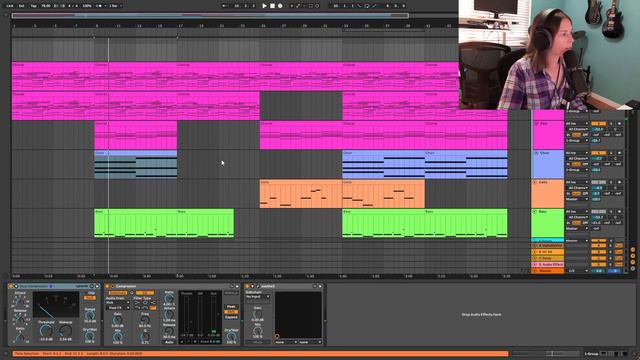The width and height of the screenshot is (640, 360).
Task: Toggle the metronome in the control bar
Action: 99,6
